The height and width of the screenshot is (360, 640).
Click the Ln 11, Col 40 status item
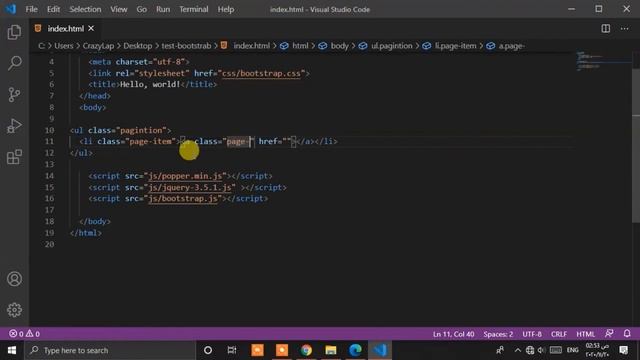tap(453, 334)
